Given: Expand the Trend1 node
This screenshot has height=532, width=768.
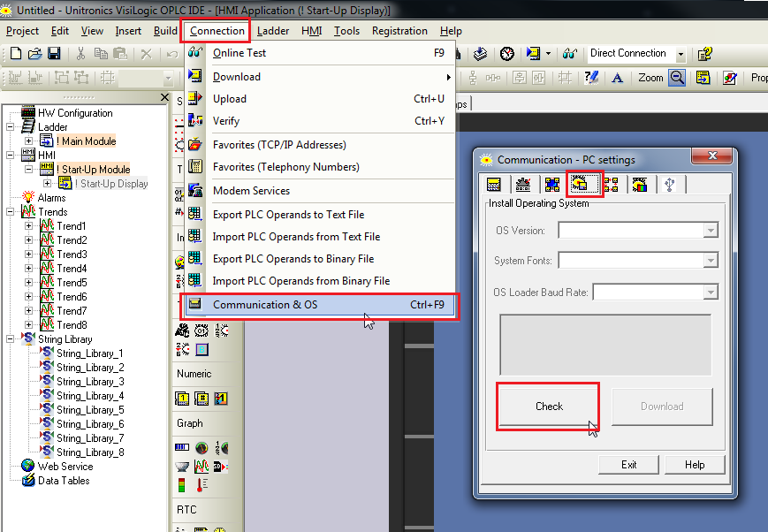Looking at the screenshot, I should (29, 226).
